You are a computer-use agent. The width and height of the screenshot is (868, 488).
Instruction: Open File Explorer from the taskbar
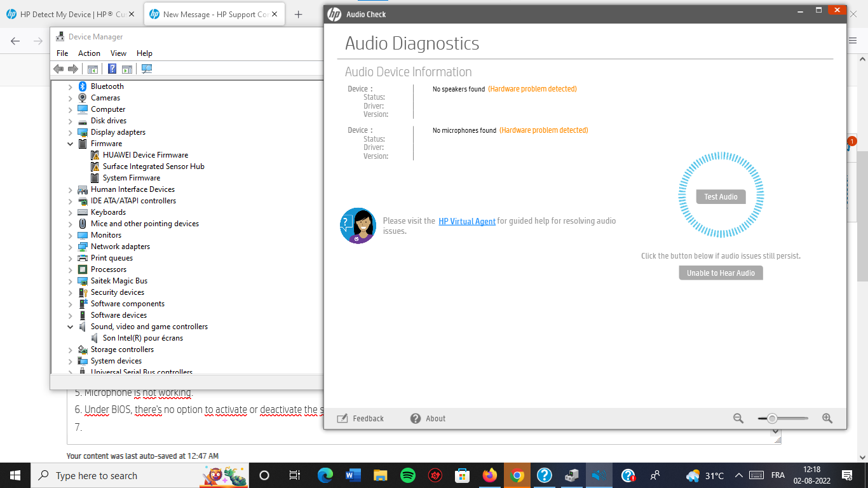tap(381, 475)
